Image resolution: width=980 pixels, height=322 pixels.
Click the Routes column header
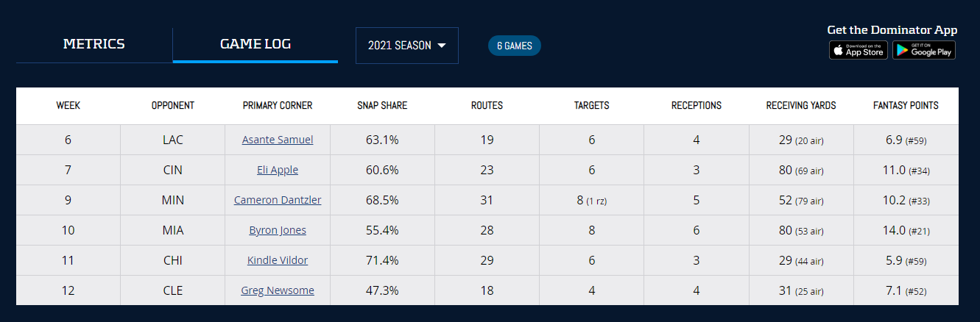tap(487, 106)
